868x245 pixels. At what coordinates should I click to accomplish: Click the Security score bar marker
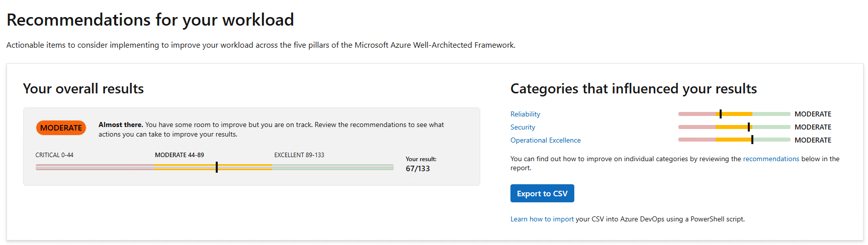tap(749, 127)
